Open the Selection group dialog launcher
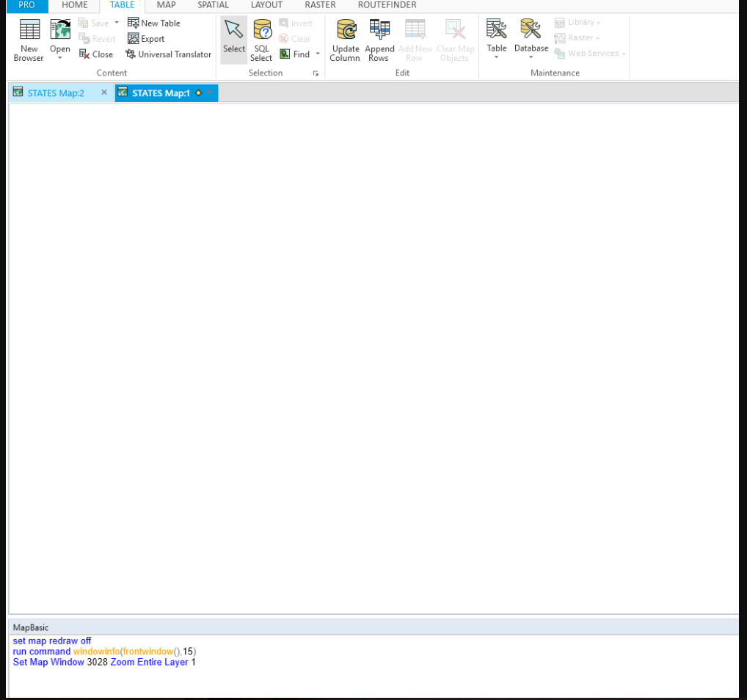The width and height of the screenshot is (747, 700). click(x=316, y=73)
